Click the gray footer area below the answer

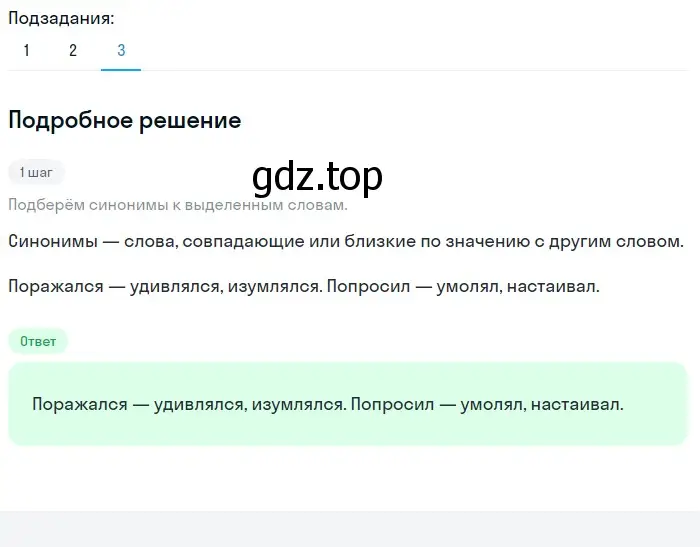[x=350, y=529]
